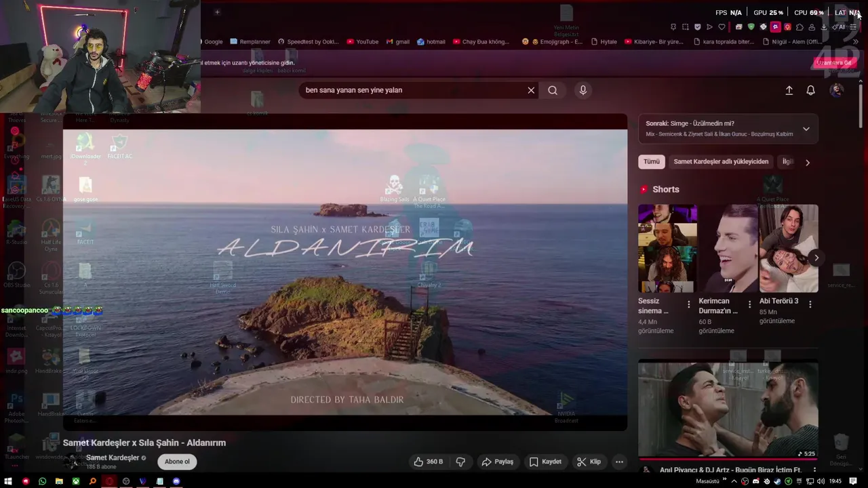This screenshot has height=488, width=868.
Task: Like the video showing 360 B likes
Action: tap(429, 462)
